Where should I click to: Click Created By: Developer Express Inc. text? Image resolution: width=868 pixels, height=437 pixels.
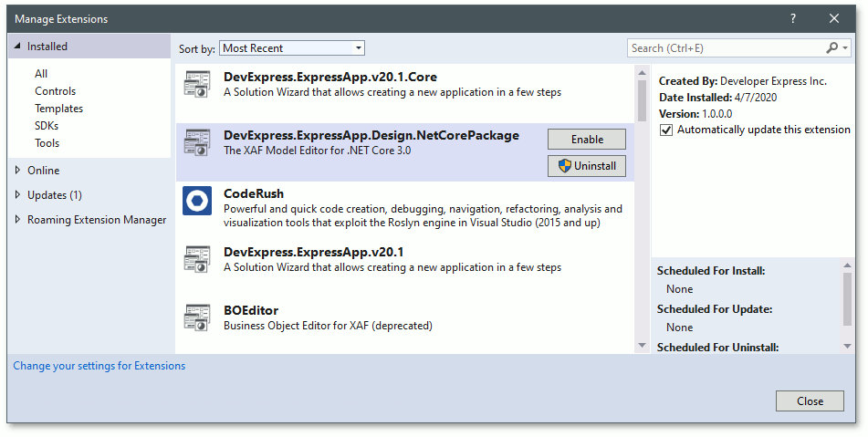742,81
